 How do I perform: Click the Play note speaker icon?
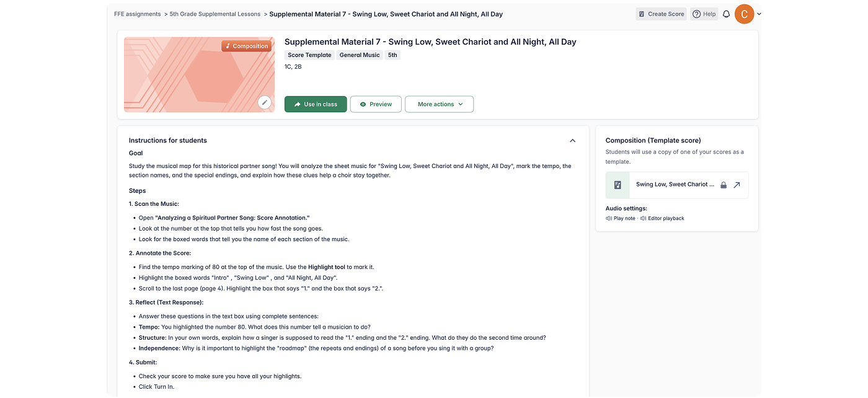click(x=609, y=218)
